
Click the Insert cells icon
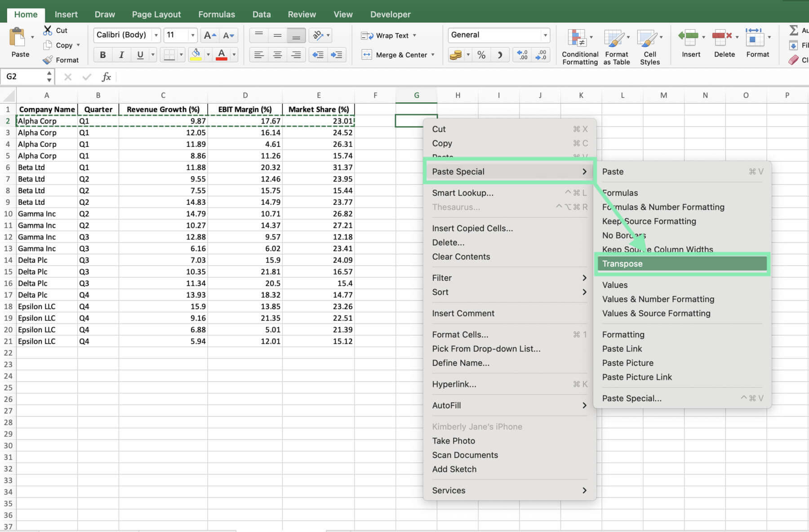[688, 37]
